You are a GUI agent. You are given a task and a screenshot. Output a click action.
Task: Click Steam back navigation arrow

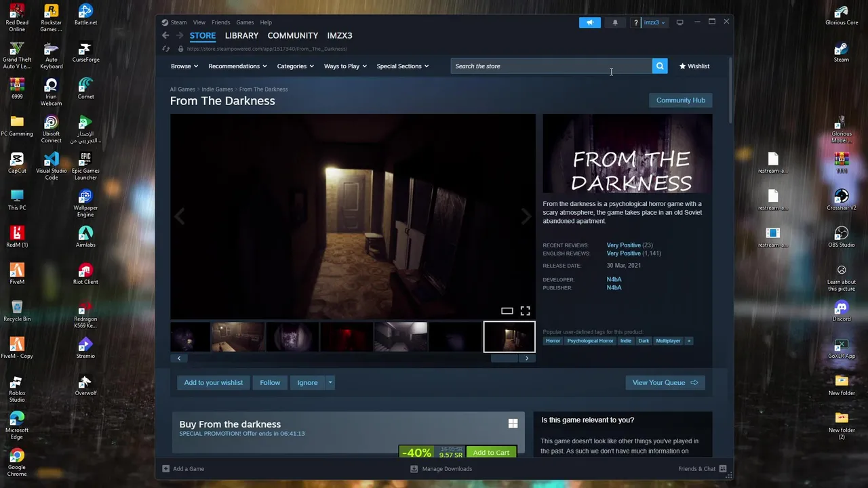tap(165, 35)
